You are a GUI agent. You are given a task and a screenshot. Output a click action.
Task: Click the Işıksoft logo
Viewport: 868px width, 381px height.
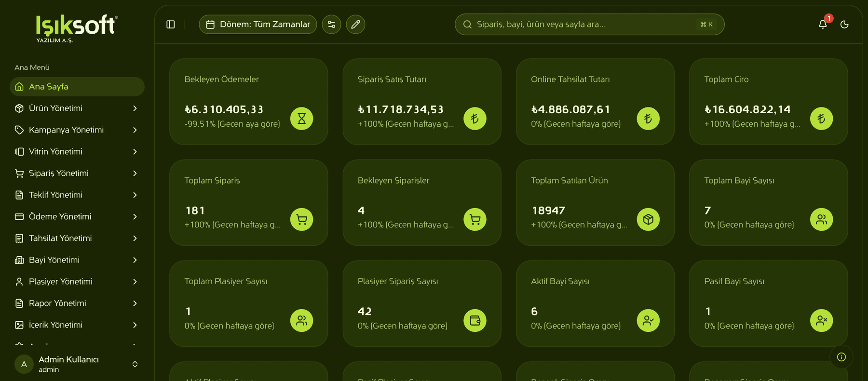coord(77,28)
